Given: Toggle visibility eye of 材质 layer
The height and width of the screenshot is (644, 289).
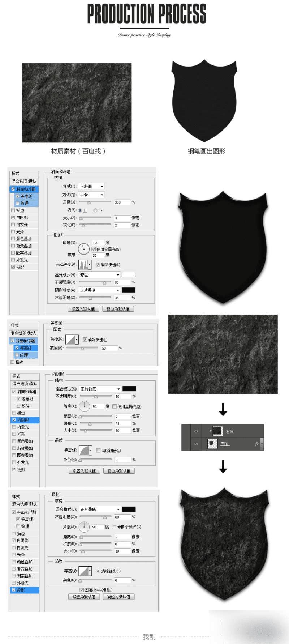Looking at the screenshot, I should pyautogui.click(x=196, y=431).
